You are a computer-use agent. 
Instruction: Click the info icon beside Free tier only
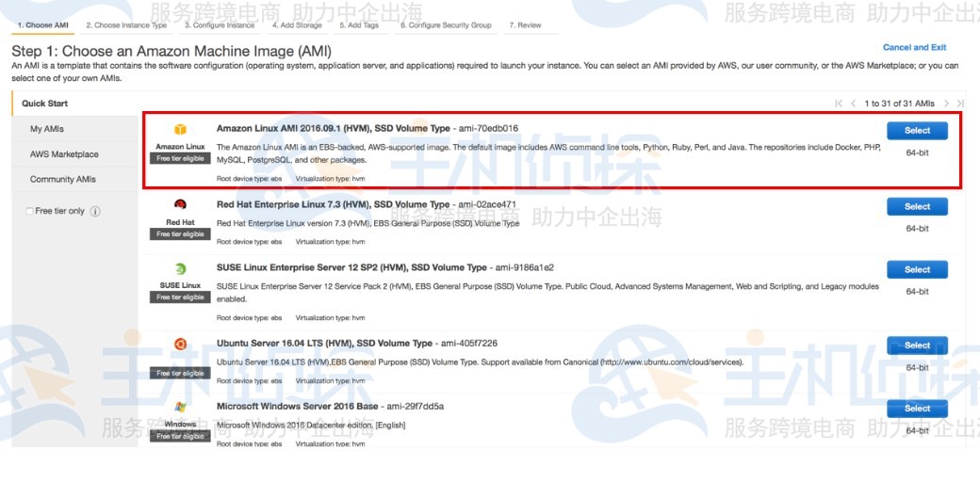(x=95, y=211)
